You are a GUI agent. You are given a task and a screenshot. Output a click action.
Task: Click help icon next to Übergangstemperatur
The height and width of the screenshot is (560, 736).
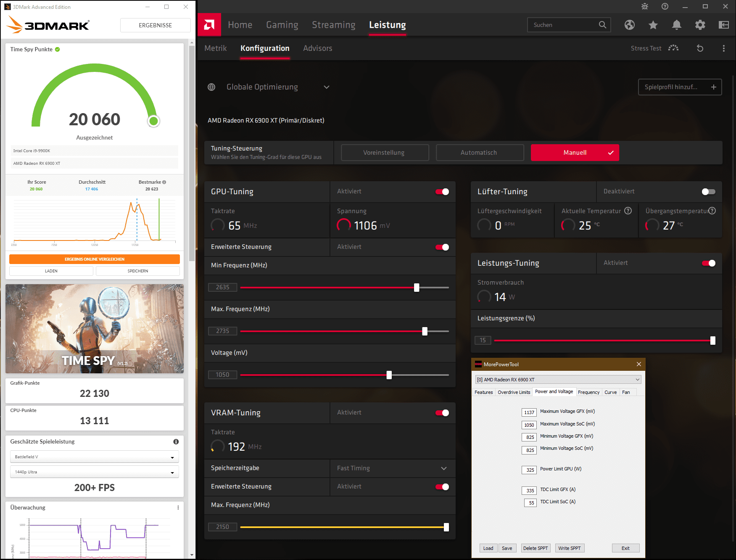click(712, 211)
